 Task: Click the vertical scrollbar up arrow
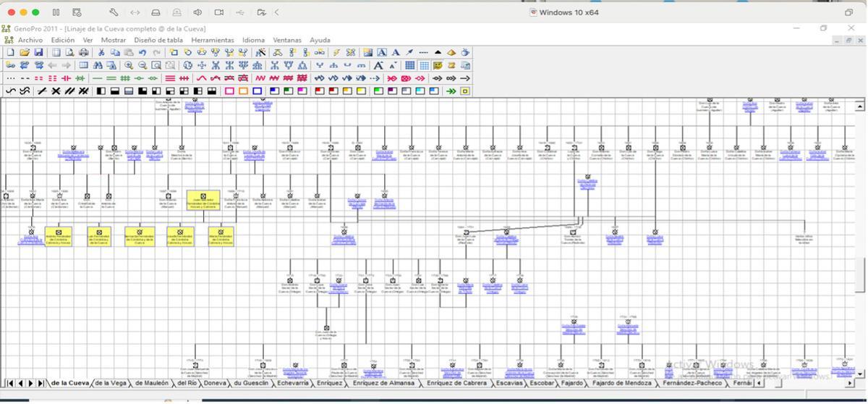tap(860, 106)
